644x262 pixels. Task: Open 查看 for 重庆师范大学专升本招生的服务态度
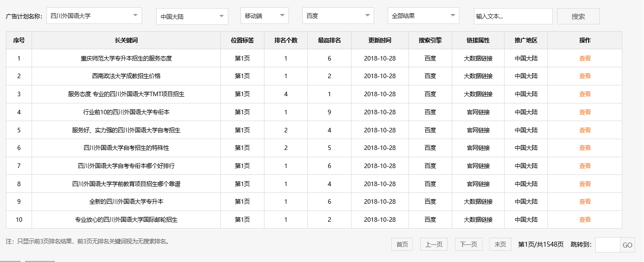coord(584,58)
